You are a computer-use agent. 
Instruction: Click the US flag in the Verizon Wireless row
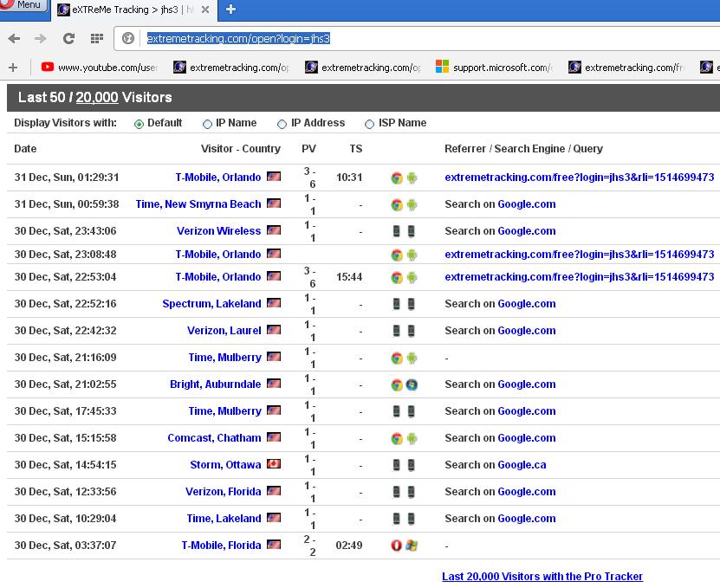click(x=274, y=230)
